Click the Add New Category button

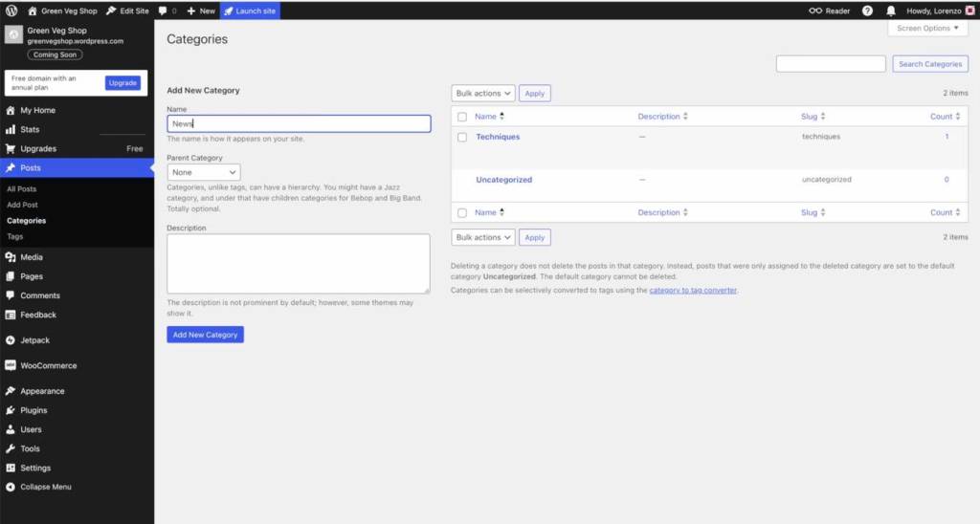[x=205, y=335]
